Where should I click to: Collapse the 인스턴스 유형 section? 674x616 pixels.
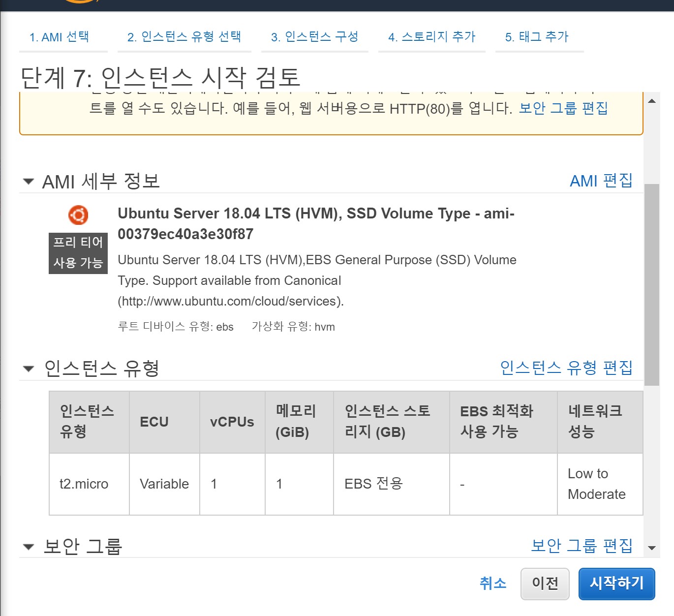tap(29, 369)
